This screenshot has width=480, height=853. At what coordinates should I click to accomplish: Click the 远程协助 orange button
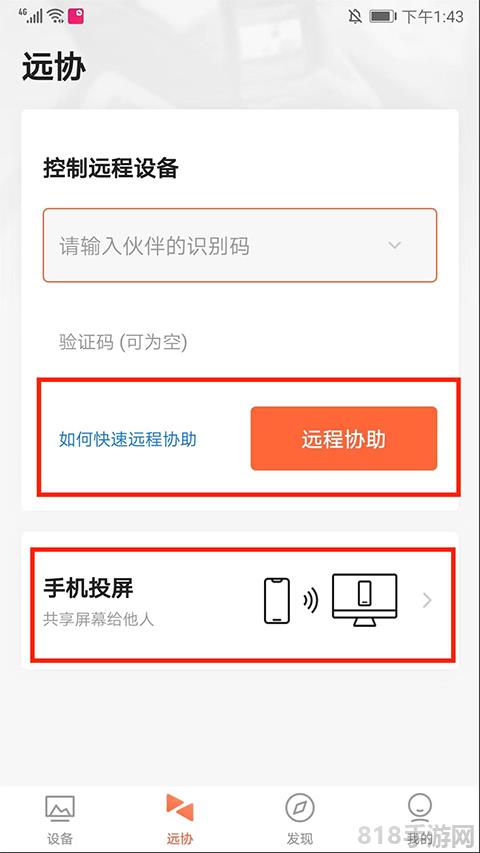[x=343, y=438]
